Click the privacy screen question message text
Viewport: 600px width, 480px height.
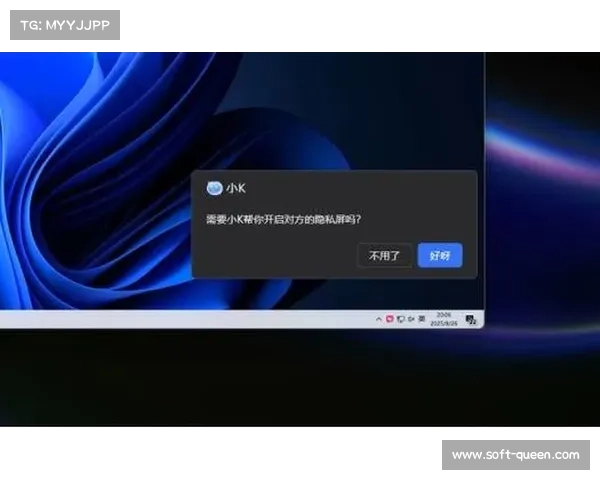pyautogui.click(x=283, y=218)
